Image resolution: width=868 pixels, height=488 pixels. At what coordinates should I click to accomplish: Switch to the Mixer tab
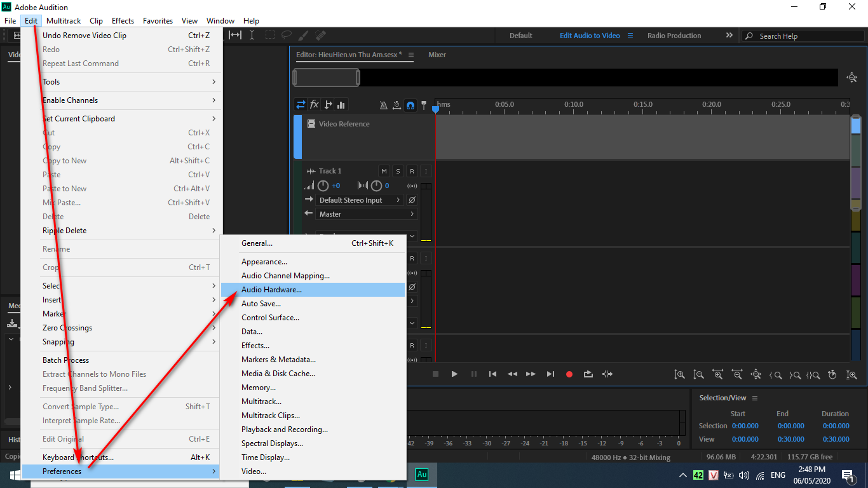437,55
